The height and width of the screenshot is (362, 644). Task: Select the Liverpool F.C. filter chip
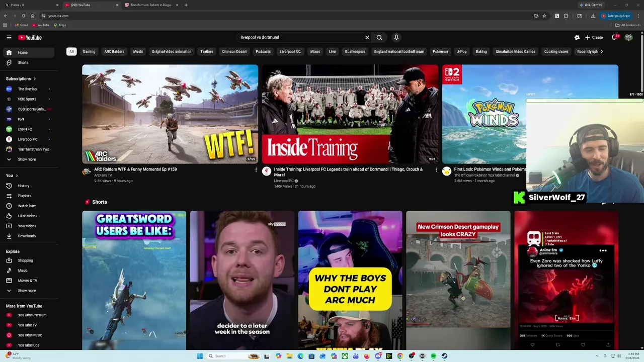click(290, 51)
